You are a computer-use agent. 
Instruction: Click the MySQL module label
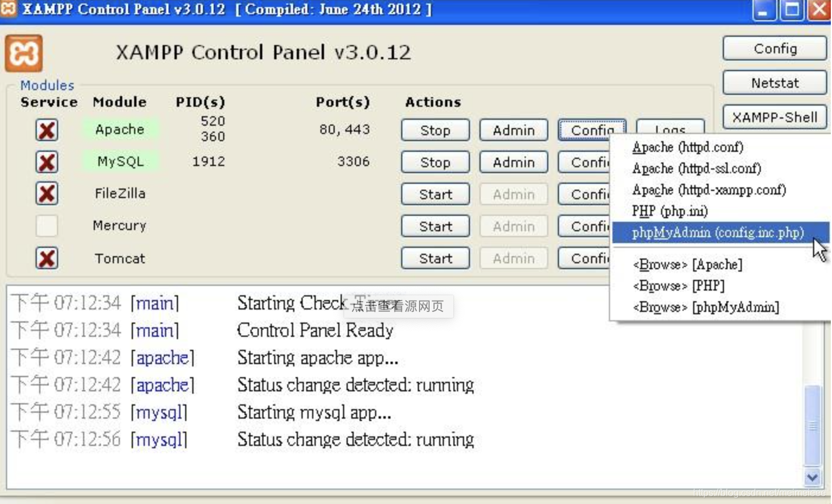(120, 161)
